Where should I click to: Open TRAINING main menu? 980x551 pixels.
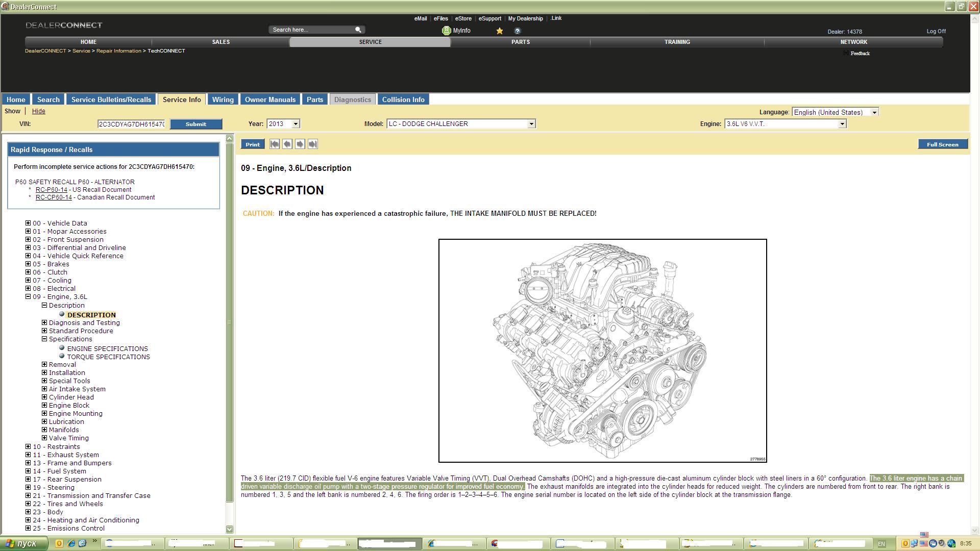677,42
